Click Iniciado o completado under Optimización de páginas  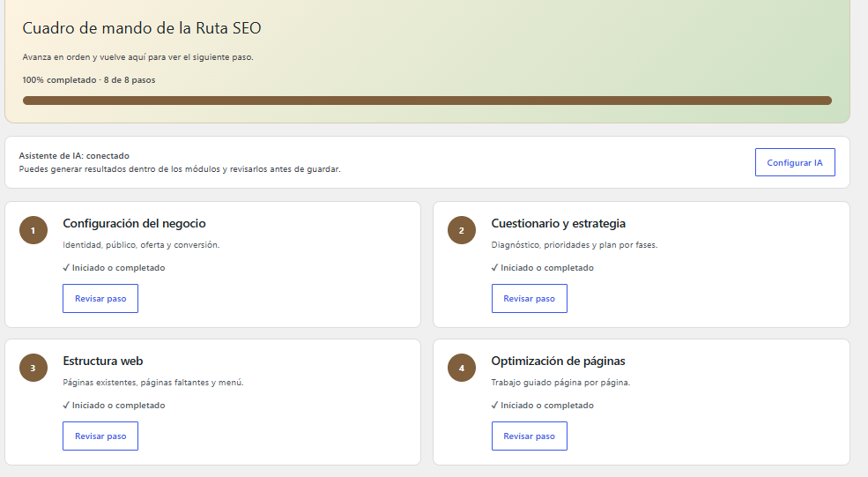pyautogui.click(x=543, y=405)
